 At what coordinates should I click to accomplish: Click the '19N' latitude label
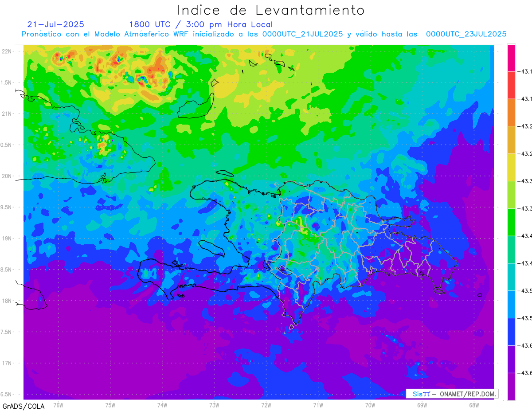coord(8,239)
